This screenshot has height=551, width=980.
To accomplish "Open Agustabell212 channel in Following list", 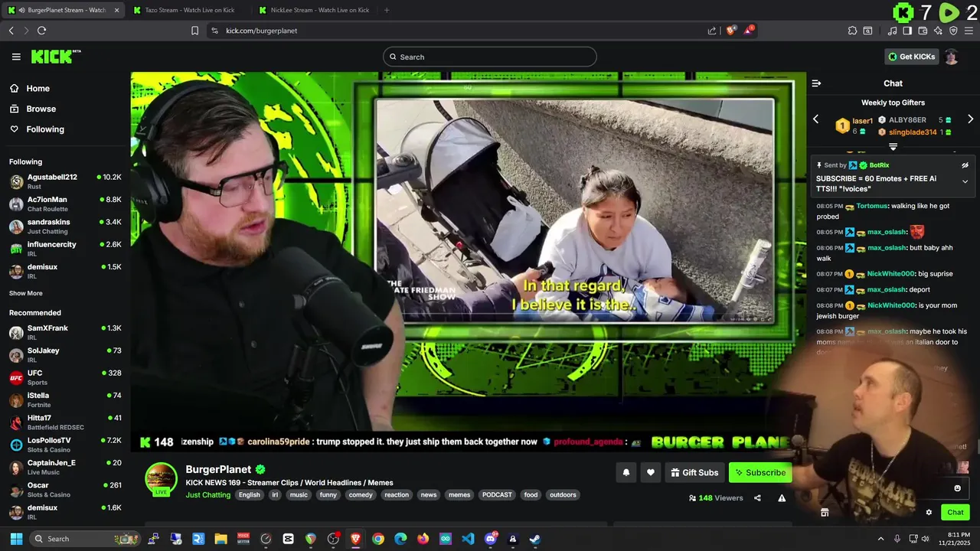I will 65,181.
